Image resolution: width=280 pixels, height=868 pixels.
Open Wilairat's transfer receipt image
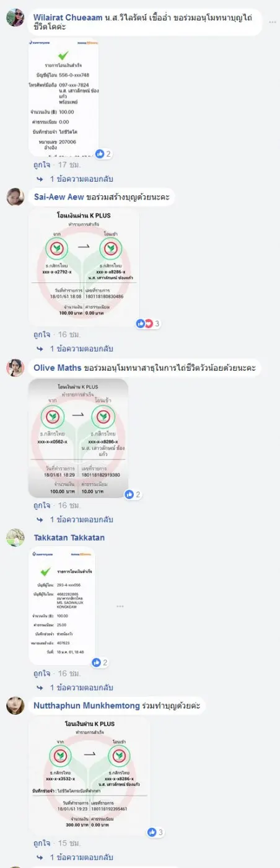[64, 97]
